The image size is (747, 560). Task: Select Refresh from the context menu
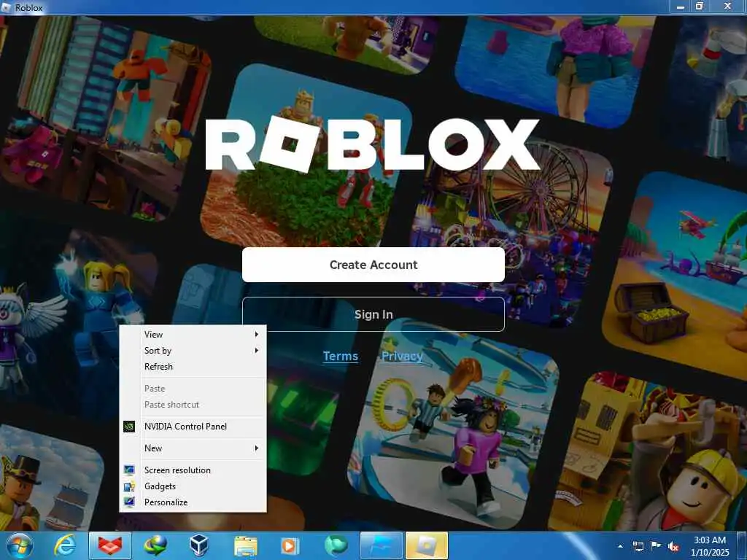pos(193,367)
